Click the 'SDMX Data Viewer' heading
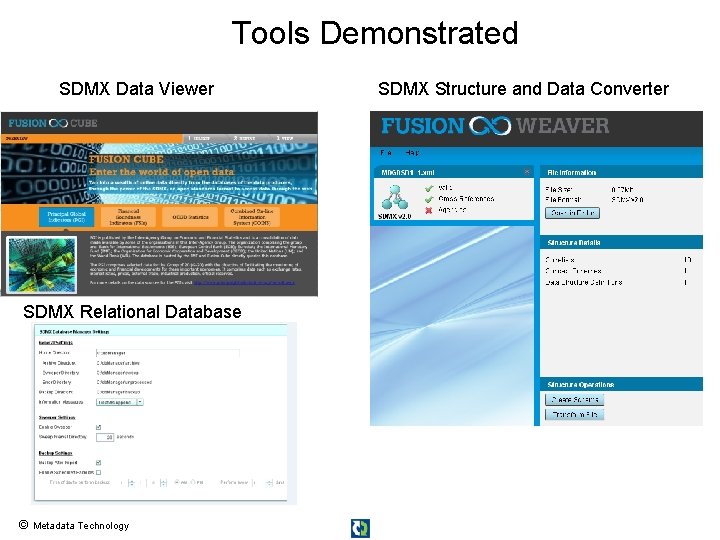This screenshot has width=720, height=540. (136, 89)
